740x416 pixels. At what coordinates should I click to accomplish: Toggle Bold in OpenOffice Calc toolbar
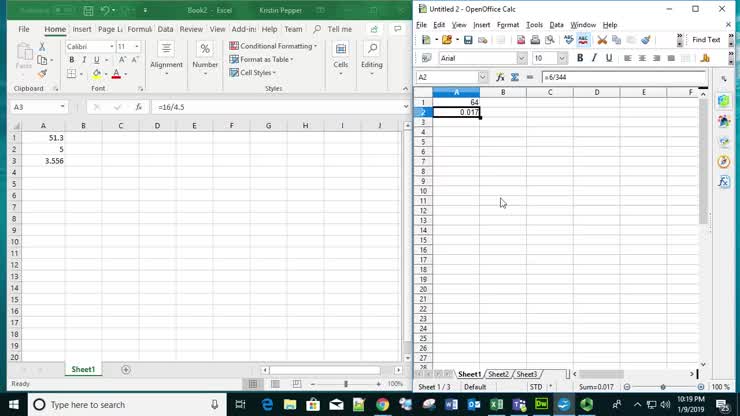[580, 58]
